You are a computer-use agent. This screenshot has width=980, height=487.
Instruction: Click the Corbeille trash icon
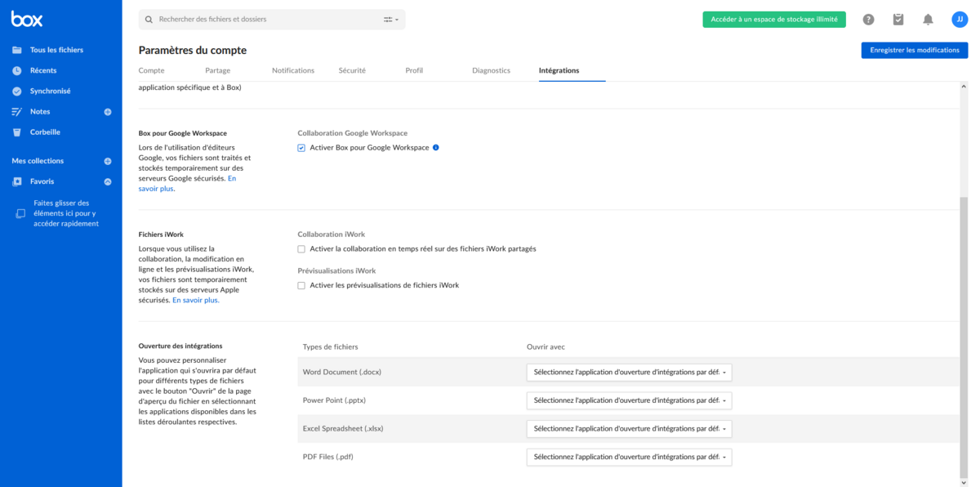(17, 132)
